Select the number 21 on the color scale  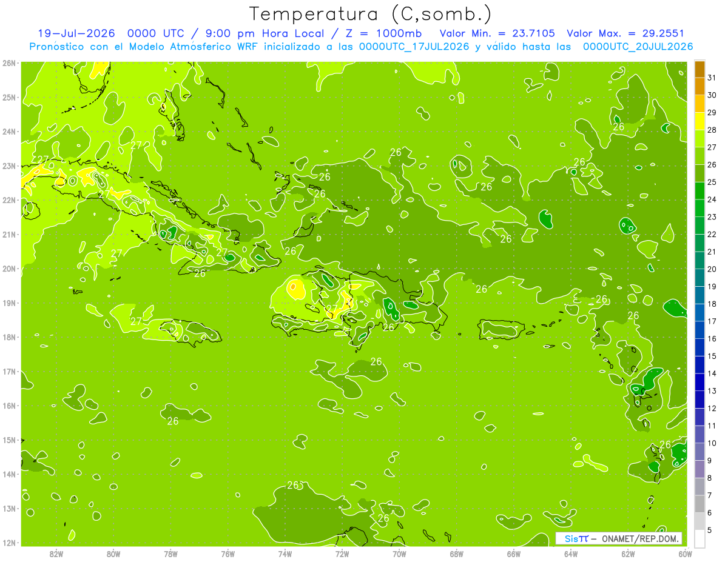coord(712,252)
